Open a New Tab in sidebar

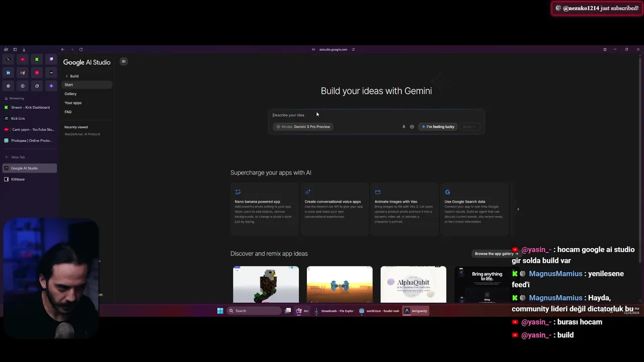point(29,157)
